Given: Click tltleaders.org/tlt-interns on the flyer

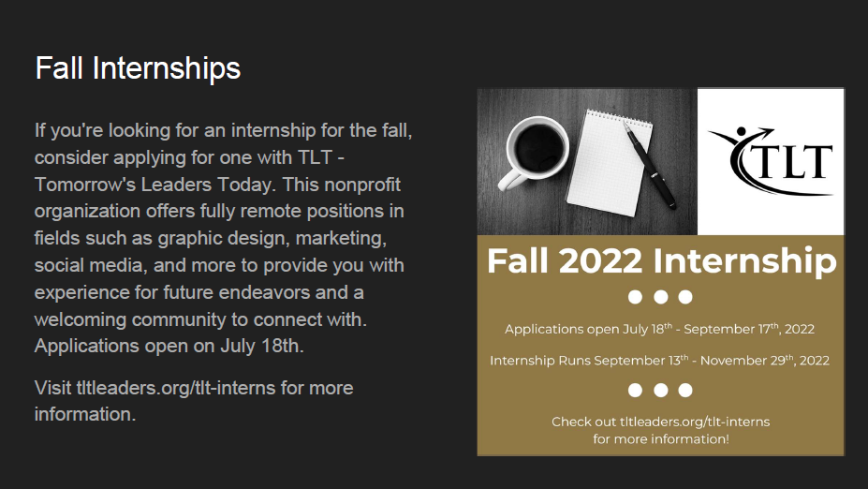Looking at the screenshot, I should [x=695, y=422].
